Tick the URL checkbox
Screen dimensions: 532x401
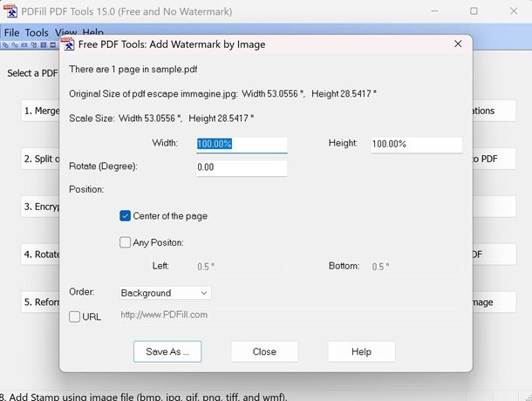tap(74, 316)
